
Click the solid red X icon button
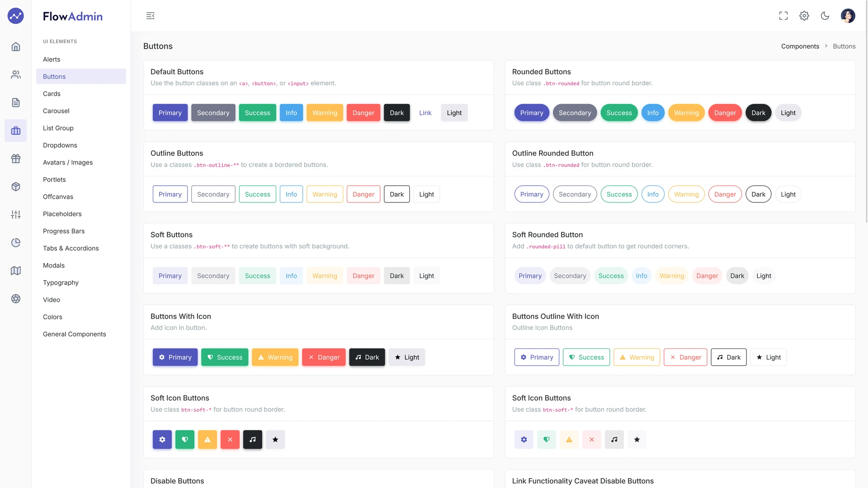(230, 439)
